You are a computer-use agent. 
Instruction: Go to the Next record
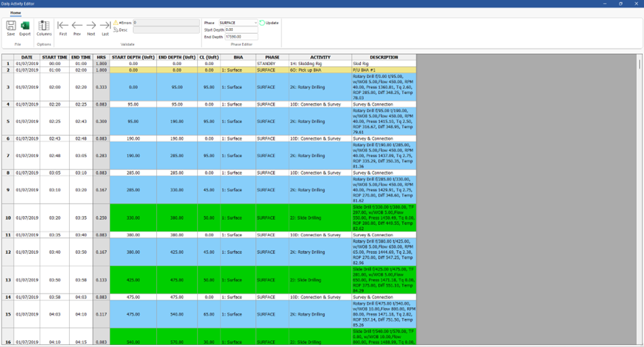pos(91,27)
